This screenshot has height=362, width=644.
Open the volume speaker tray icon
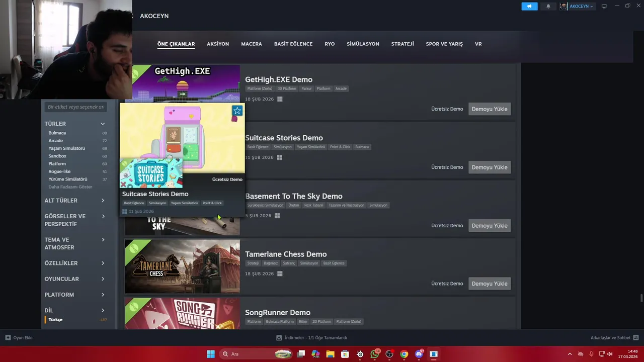pyautogui.click(x=610, y=354)
